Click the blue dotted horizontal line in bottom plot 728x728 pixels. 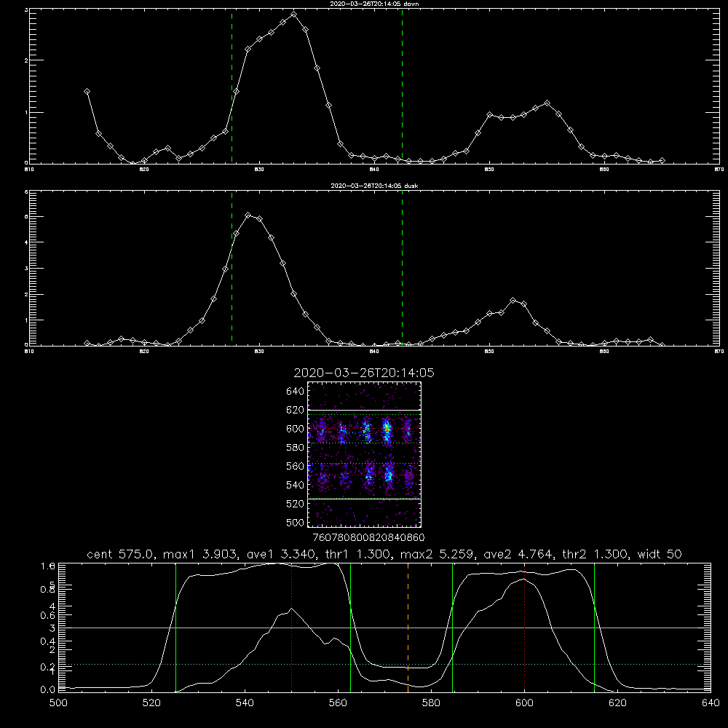[x=384, y=665]
